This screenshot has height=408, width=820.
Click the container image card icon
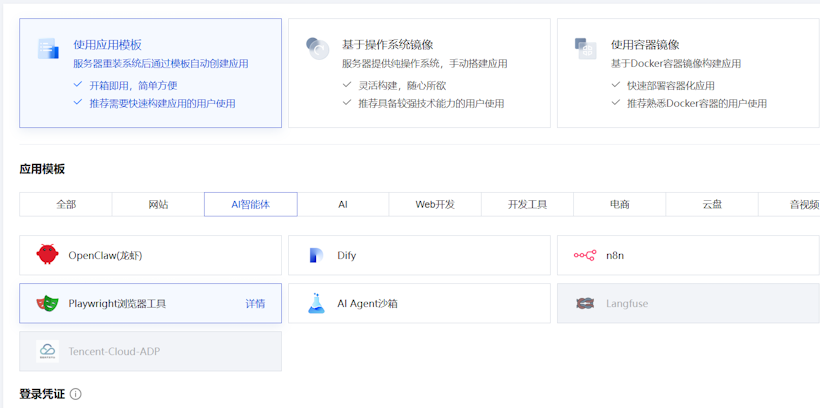click(586, 49)
